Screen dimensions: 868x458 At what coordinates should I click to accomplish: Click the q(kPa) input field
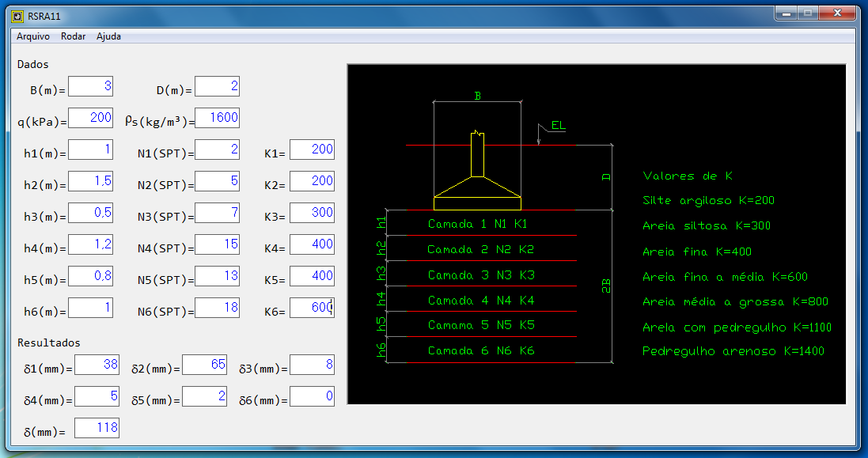(91, 118)
